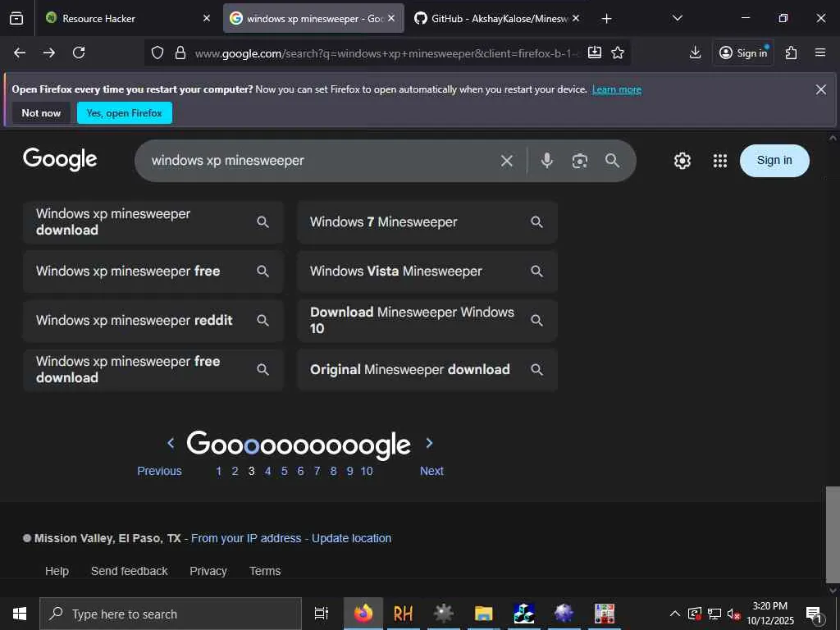The image size is (840, 630).
Task: Open Google quick settings gear
Action: pos(682,161)
